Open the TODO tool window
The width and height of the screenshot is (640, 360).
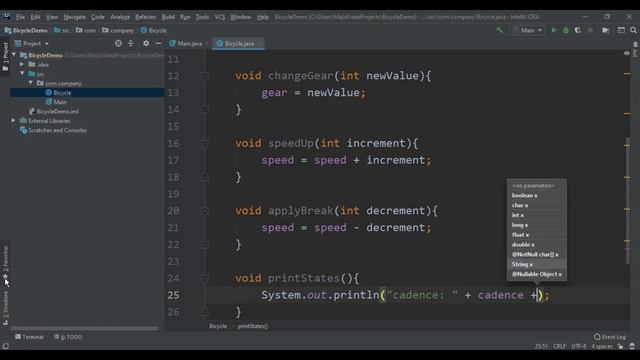tap(68, 337)
